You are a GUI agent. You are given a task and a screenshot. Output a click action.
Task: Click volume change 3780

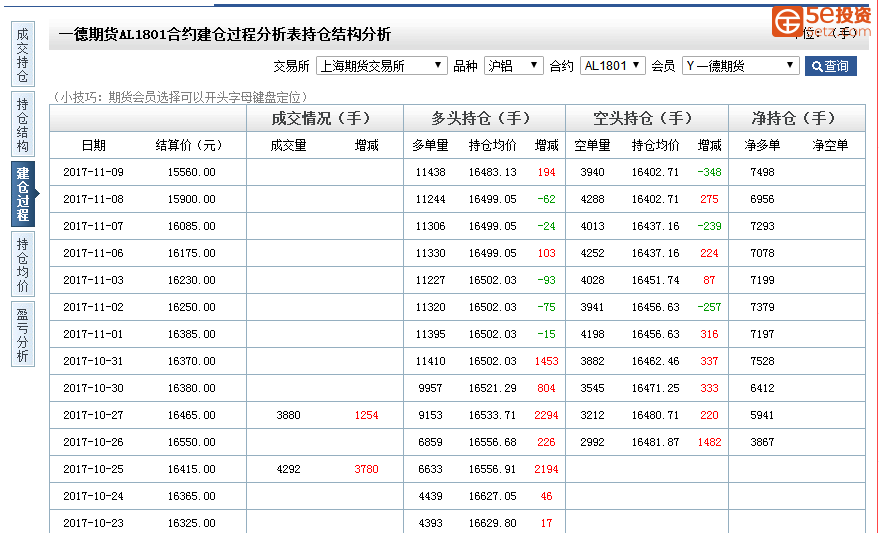point(366,469)
